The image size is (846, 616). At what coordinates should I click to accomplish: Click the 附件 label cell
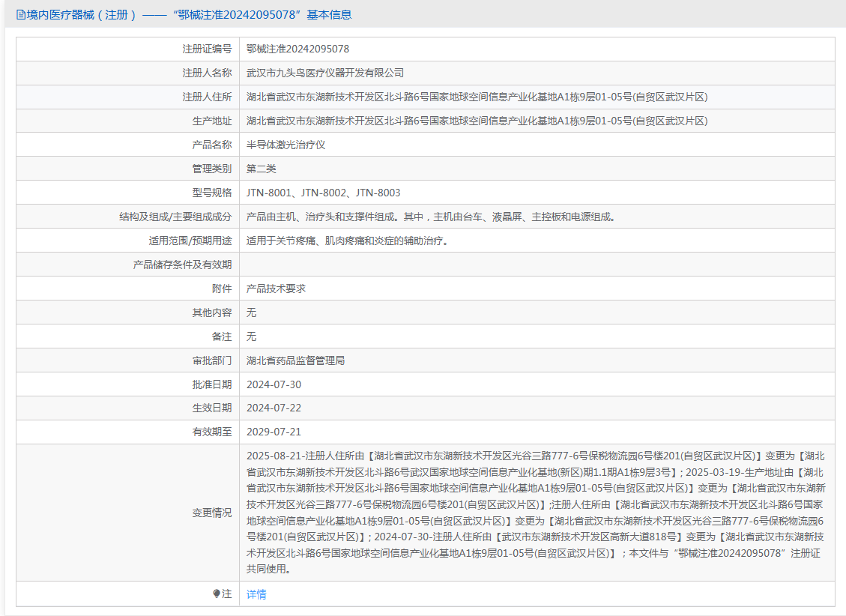pyautogui.click(x=128, y=289)
